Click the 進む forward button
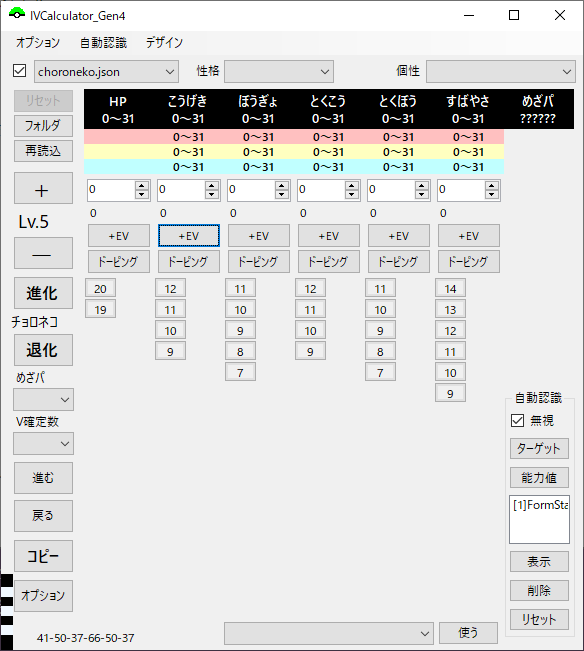Viewport: 584px width, 651px height. [43, 478]
